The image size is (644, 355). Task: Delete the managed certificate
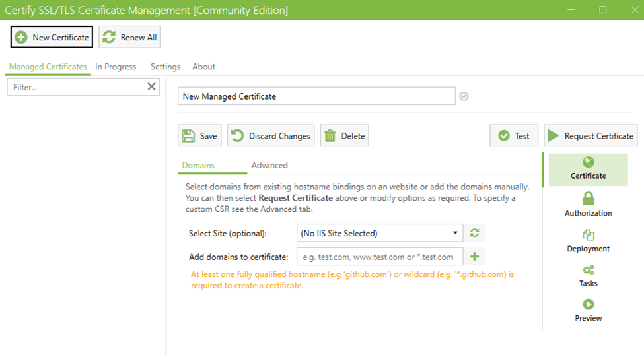pyautogui.click(x=345, y=136)
